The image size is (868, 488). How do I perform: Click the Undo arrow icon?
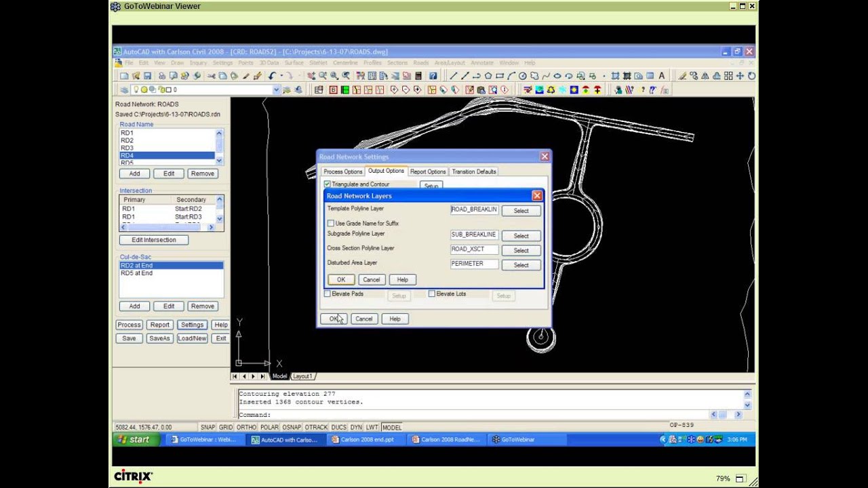(271, 76)
